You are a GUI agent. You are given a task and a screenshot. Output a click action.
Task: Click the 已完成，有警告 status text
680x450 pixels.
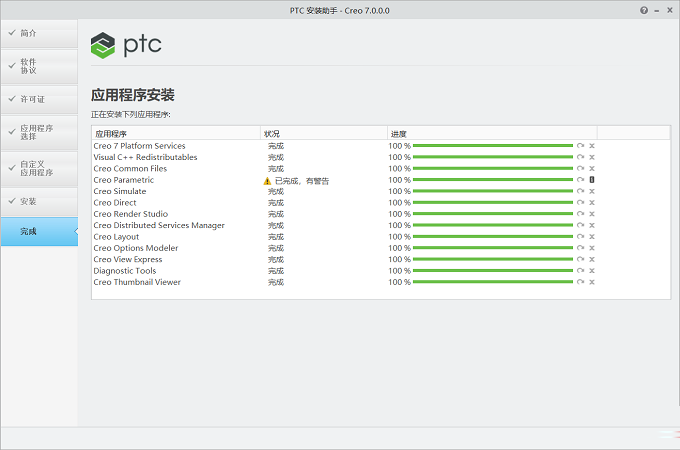[x=302, y=181]
